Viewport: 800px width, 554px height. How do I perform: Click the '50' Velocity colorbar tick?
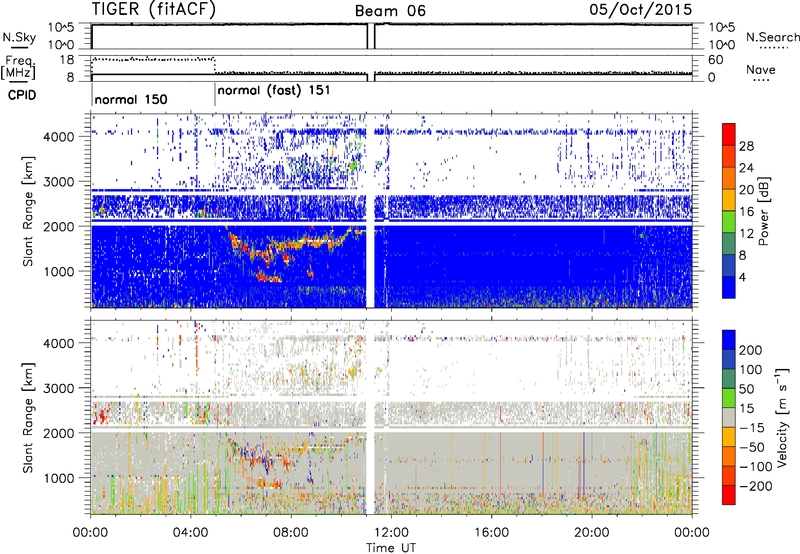(x=746, y=389)
